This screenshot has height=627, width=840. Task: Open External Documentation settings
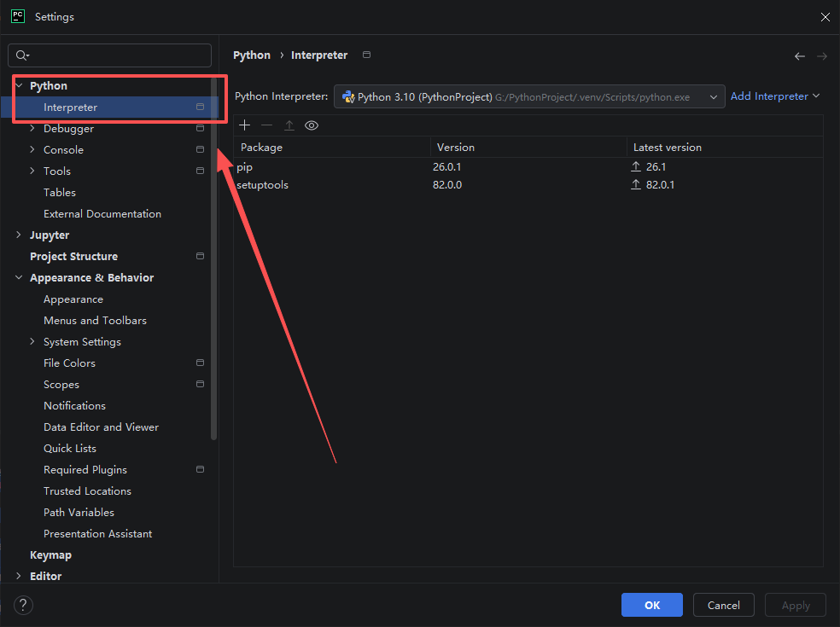point(102,213)
